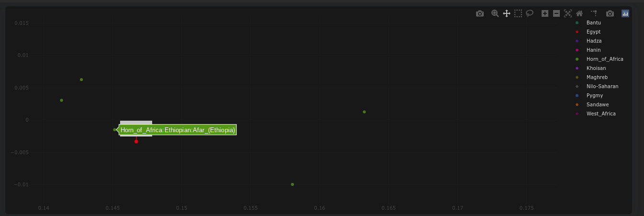Click the 0.16 x-axis tick label

point(320,208)
